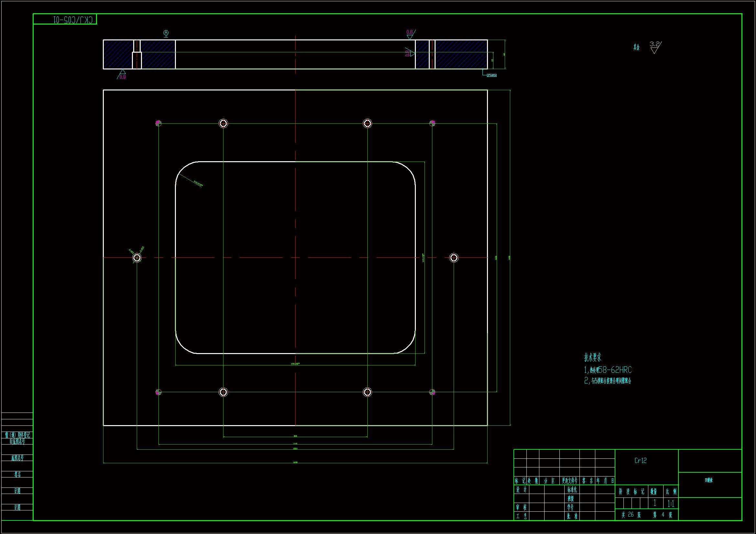Select the 标准化 cell in title block
This screenshot has height=534, width=756.
pyautogui.click(x=572, y=490)
